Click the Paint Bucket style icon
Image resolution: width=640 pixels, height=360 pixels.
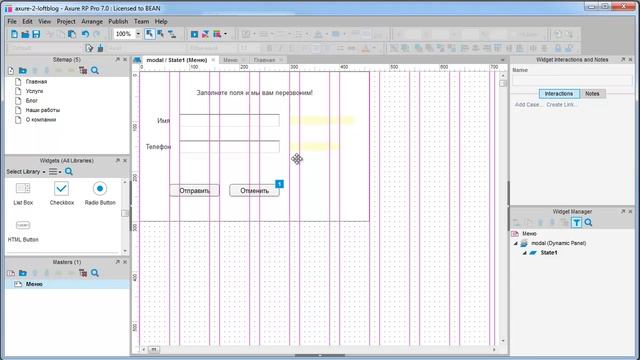tap(100, 48)
